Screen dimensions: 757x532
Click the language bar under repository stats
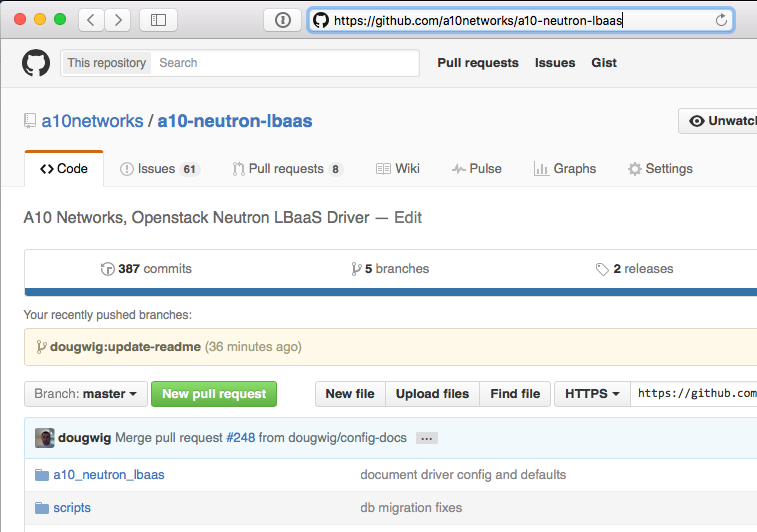(x=391, y=292)
